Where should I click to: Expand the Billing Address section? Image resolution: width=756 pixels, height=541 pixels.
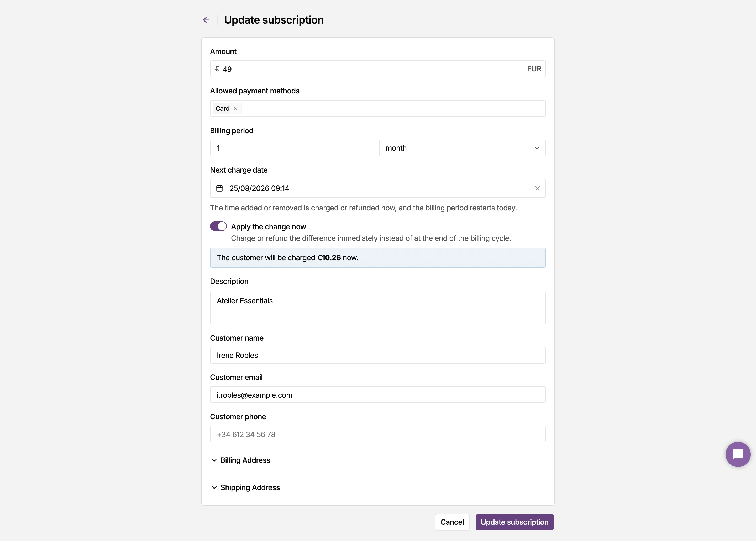point(241,460)
